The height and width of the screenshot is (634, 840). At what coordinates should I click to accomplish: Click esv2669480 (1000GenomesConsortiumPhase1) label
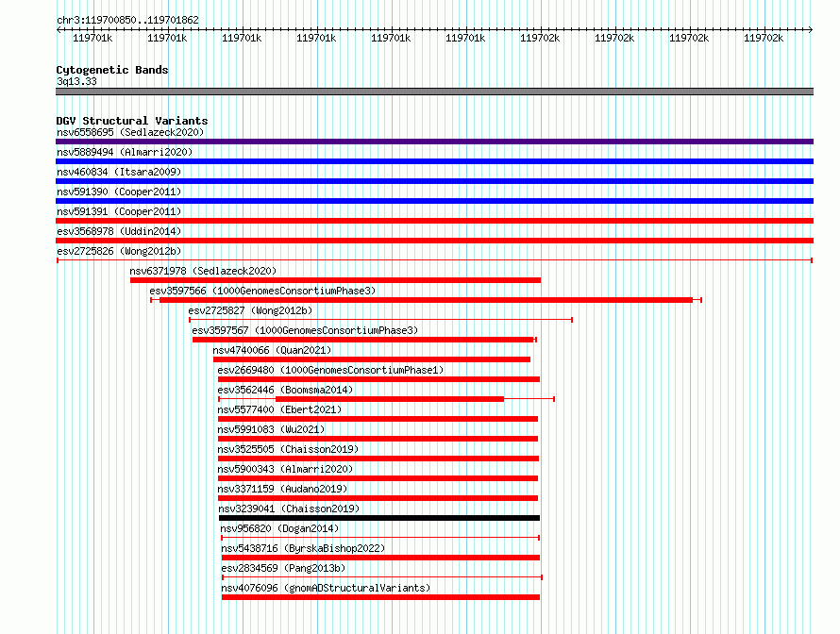click(330, 370)
